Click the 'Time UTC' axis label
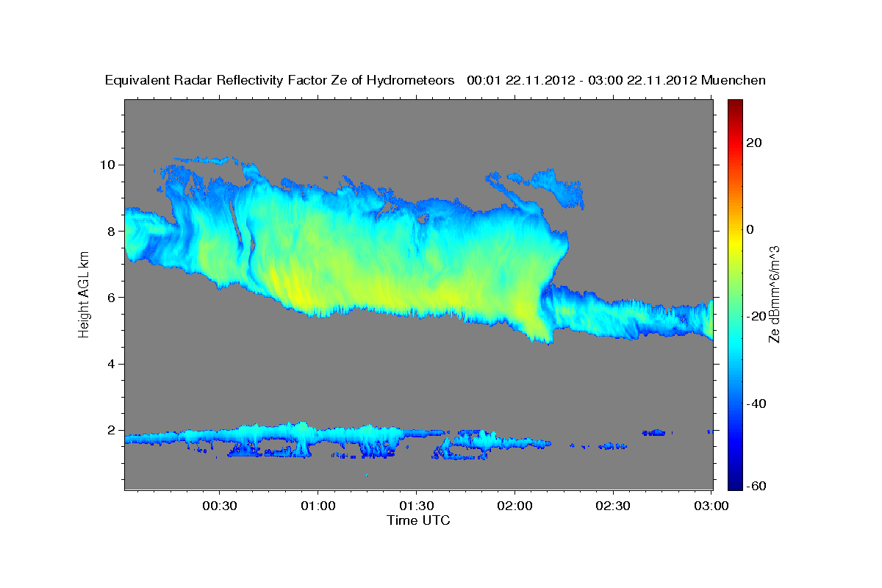The image size is (882, 588). point(418,520)
